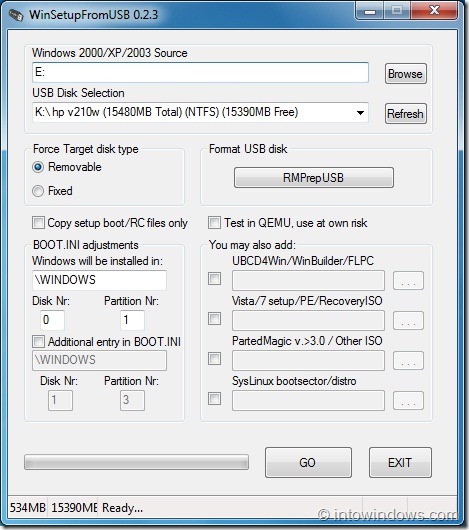Click the progress bar above status bar
The image size is (469, 530).
click(136, 462)
